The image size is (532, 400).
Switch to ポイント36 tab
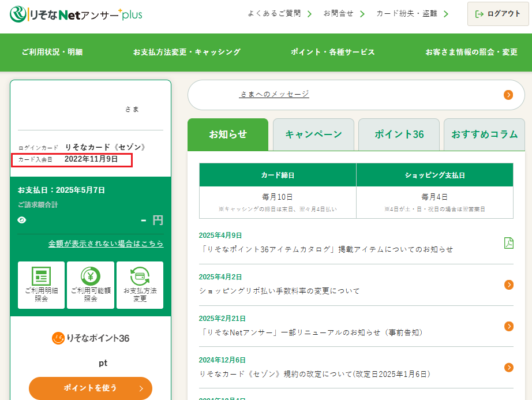tap(399, 134)
